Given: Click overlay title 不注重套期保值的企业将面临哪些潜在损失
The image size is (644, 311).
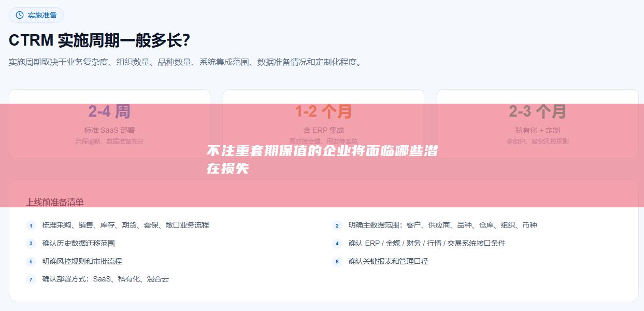Looking at the screenshot, I should 321,160.
